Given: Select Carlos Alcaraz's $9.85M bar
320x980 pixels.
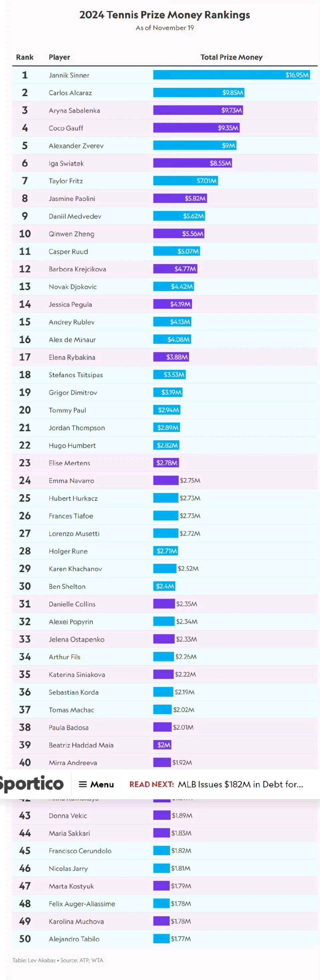Looking at the screenshot, I should pos(199,92).
